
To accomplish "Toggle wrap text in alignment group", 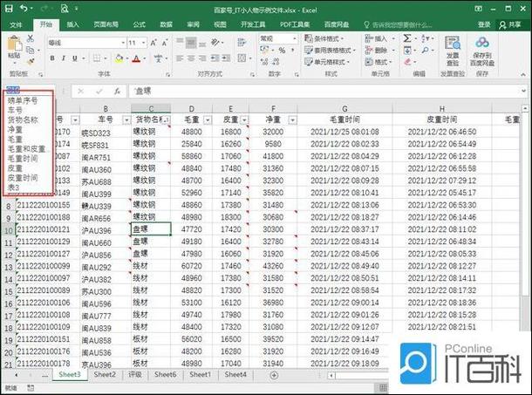I will 242,43.
